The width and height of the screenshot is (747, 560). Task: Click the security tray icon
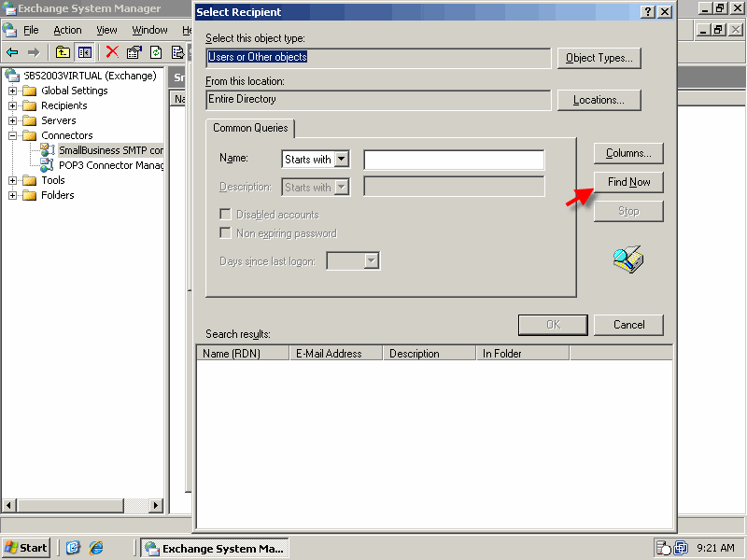(x=663, y=548)
